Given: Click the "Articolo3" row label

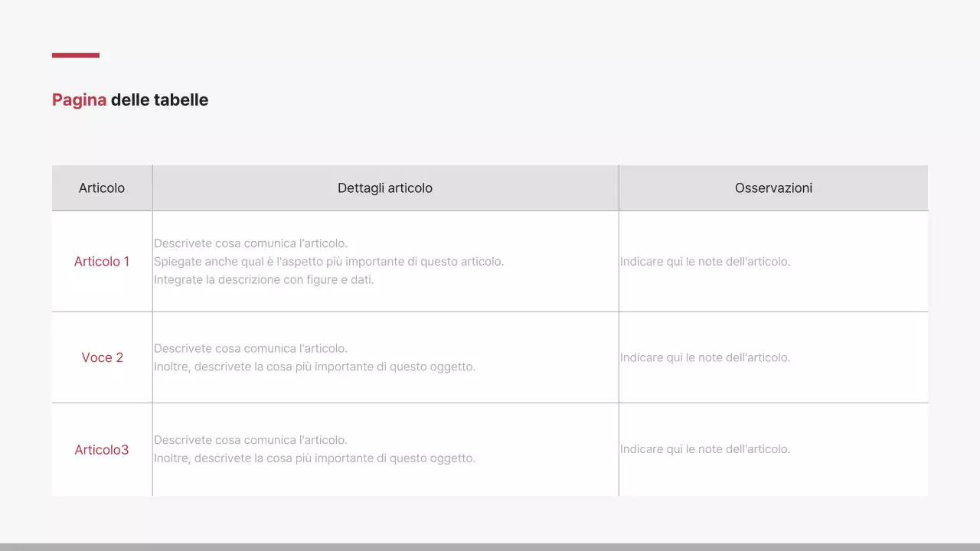Looking at the screenshot, I should coord(102,450).
